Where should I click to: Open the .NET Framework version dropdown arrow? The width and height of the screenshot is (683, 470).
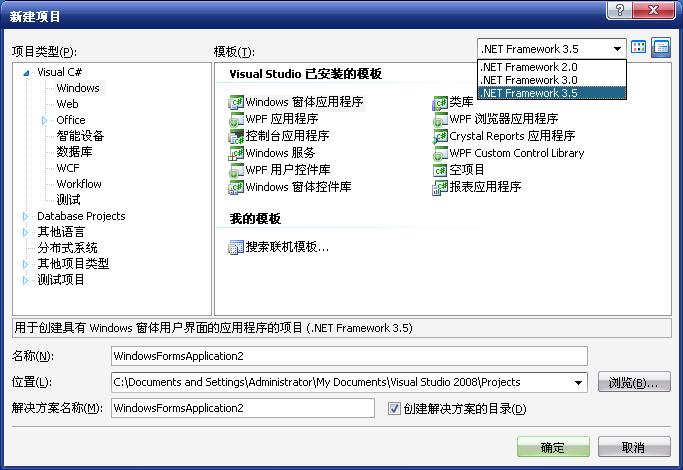click(617, 49)
